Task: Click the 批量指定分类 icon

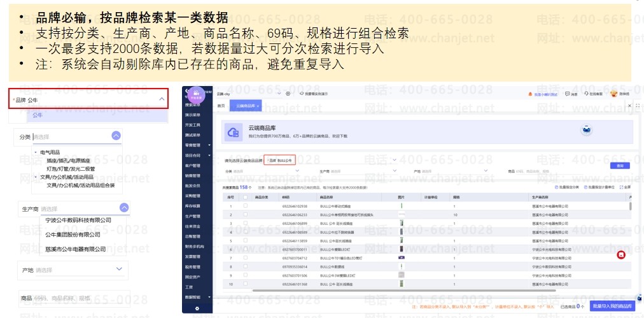Action: (556, 187)
